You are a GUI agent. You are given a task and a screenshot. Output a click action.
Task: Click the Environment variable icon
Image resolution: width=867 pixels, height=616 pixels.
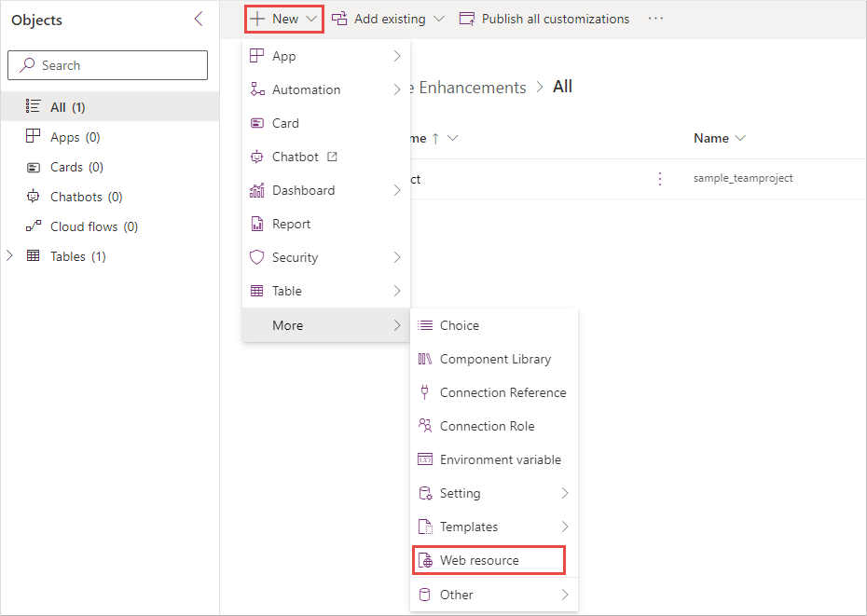pos(425,459)
